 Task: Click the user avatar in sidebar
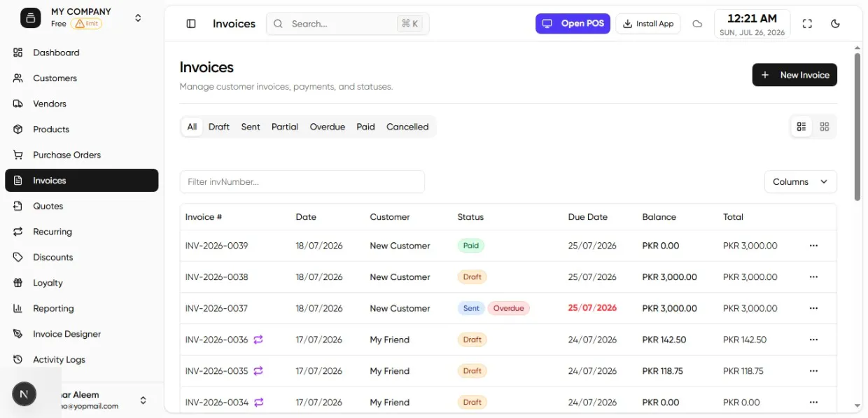(24, 395)
